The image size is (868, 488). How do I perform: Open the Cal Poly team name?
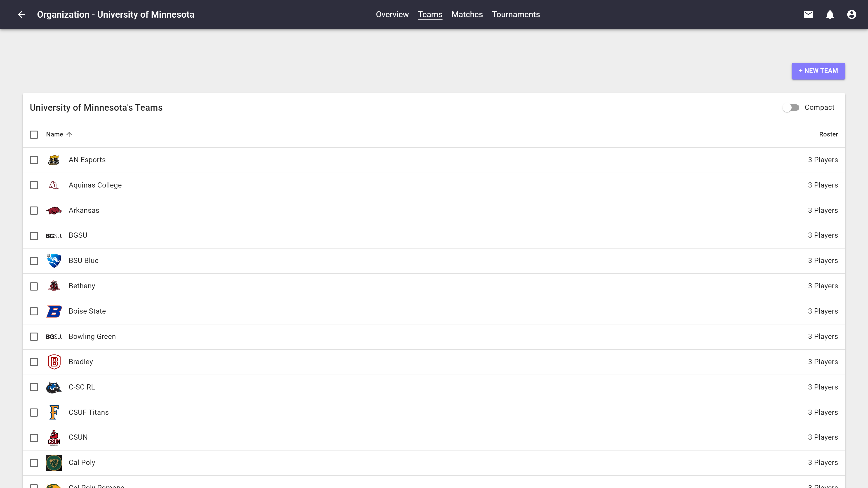(x=82, y=462)
